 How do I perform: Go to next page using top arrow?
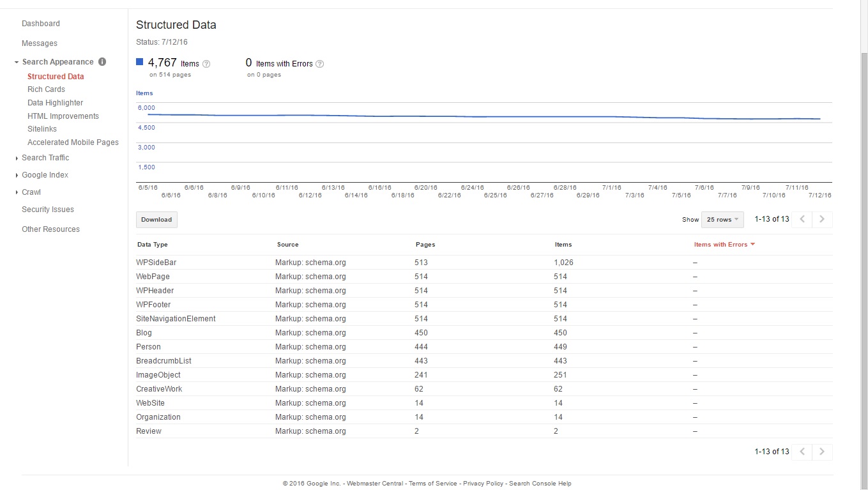(822, 219)
